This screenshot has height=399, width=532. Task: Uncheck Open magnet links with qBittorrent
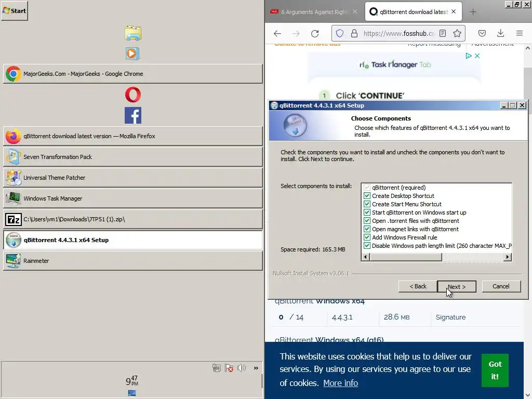pyautogui.click(x=367, y=229)
